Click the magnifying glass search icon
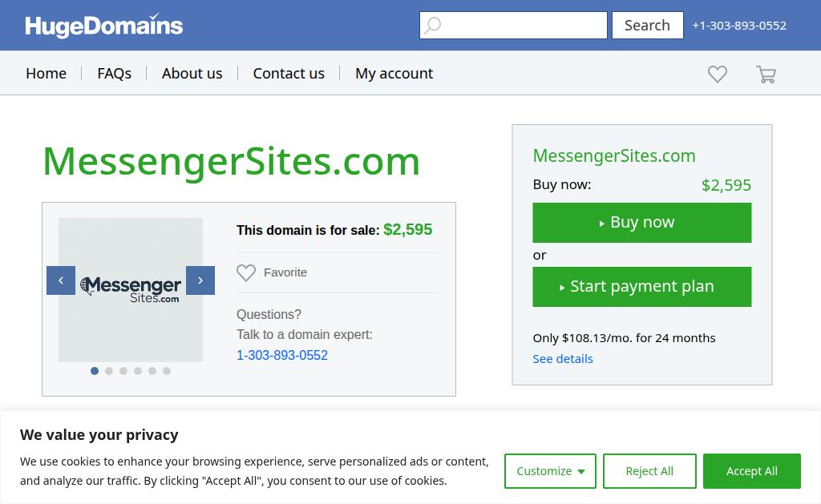This screenshot has width=821, height=504. click(433, 26)
